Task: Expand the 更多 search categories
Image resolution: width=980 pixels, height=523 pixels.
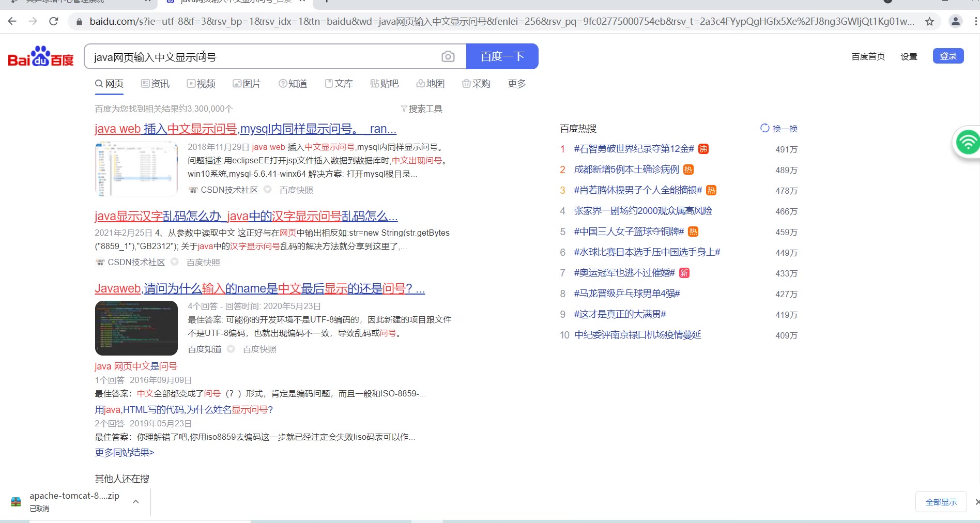Action: click(516, 84)
